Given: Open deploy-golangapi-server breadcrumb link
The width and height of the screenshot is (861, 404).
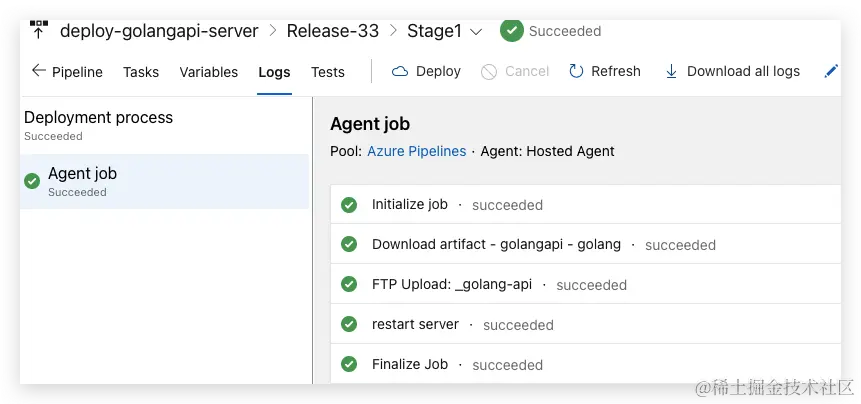Looking at the screenshot, I should pos(160,31).
